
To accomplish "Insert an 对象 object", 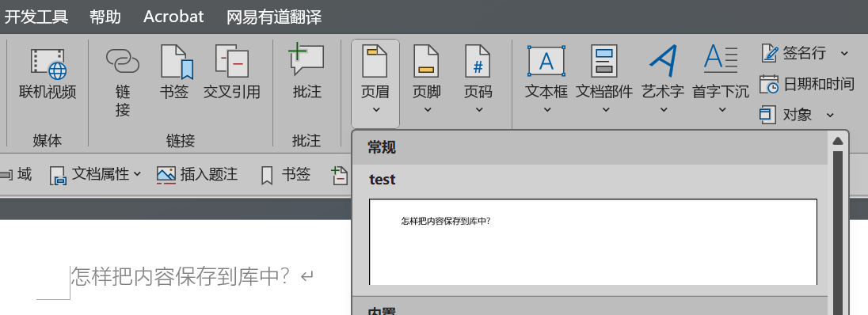I will click(x=786, y=115).
